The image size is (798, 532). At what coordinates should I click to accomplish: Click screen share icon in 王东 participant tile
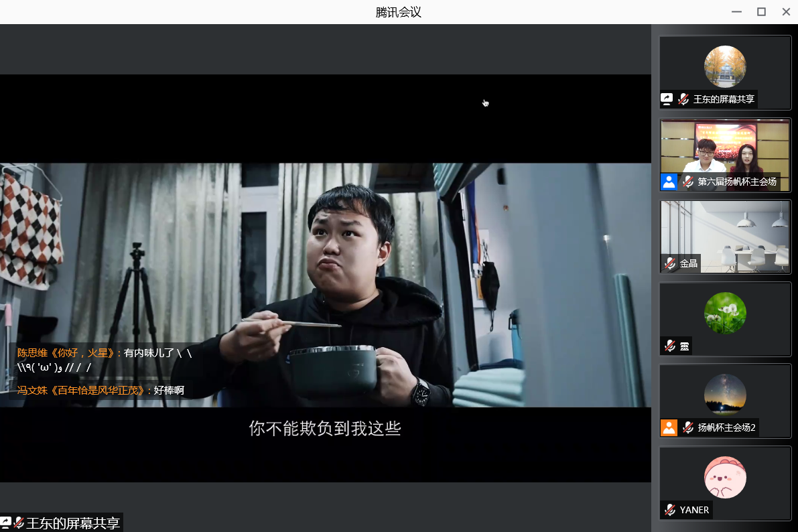click(x=667, y=99)
